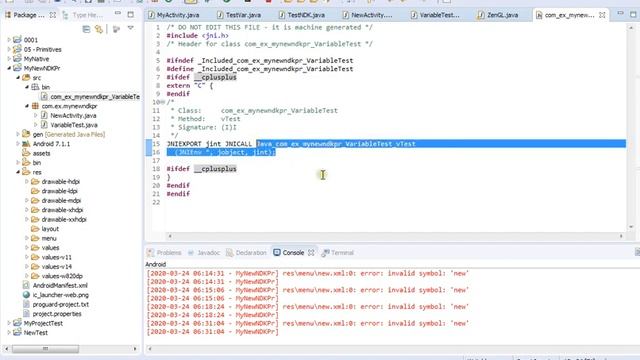
Task: Click the MyNewNDKPr project icon
Action: point(17,68)
